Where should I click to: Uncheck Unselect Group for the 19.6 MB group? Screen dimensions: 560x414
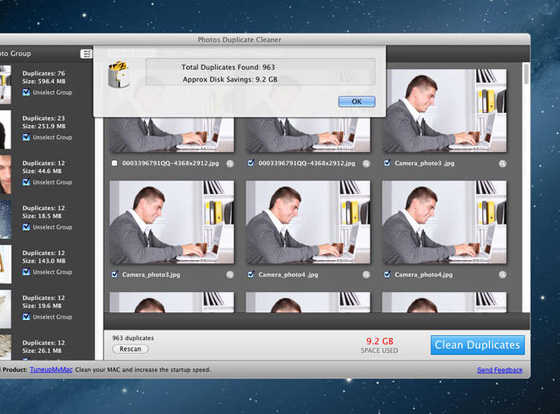click(x=26, y=317)
